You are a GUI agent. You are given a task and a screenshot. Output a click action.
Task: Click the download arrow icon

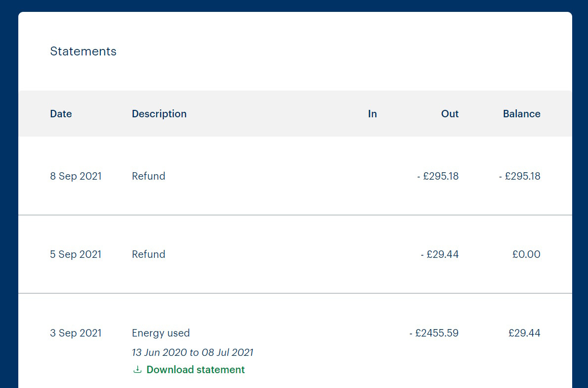point(137,370)
